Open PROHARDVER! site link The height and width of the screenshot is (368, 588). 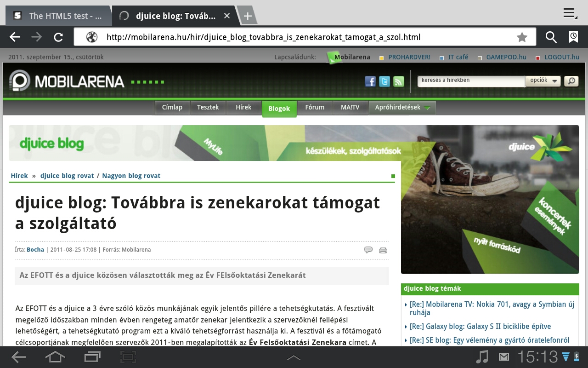pos(409,57)
